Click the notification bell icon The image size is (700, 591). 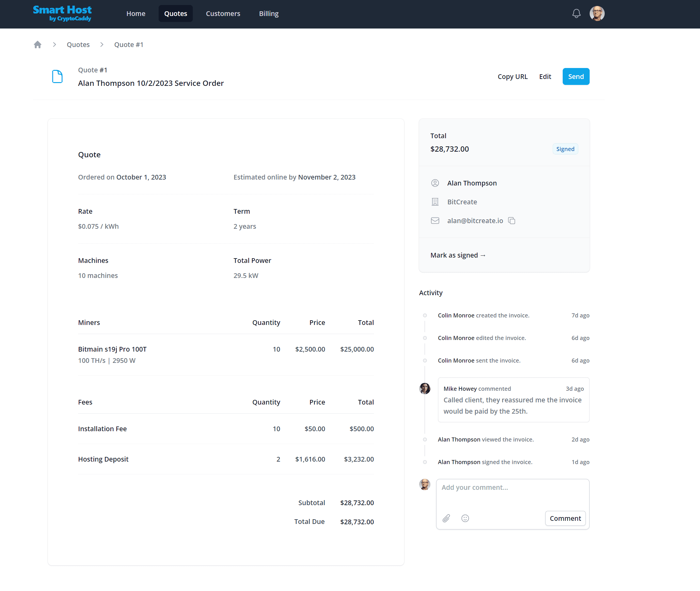pyautogui.click(x=576, y=13)
